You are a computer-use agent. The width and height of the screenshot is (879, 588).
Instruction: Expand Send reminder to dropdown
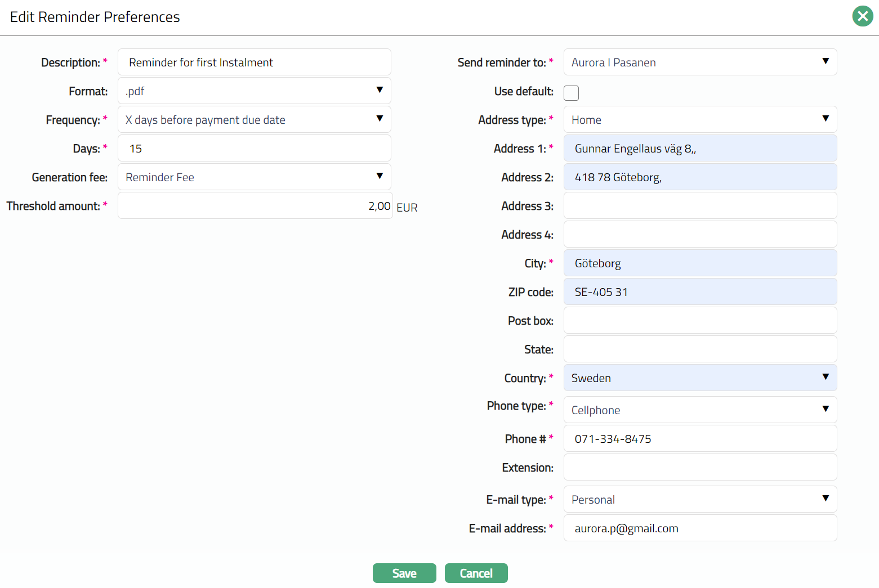tap(699, 62)
